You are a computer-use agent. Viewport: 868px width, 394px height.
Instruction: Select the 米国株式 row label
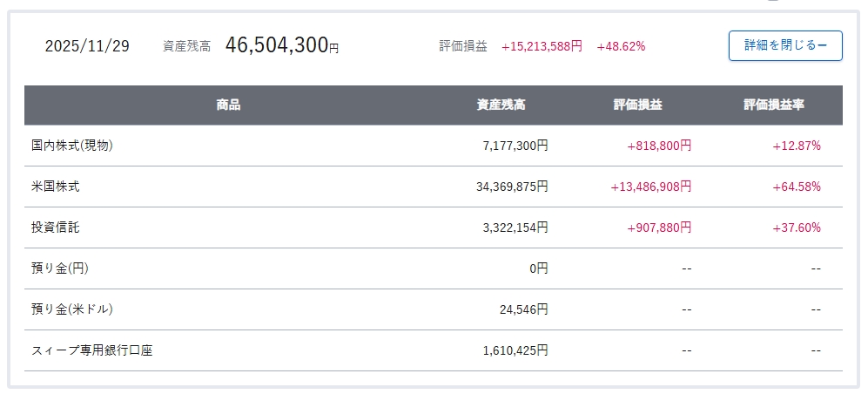click(56, 187)
